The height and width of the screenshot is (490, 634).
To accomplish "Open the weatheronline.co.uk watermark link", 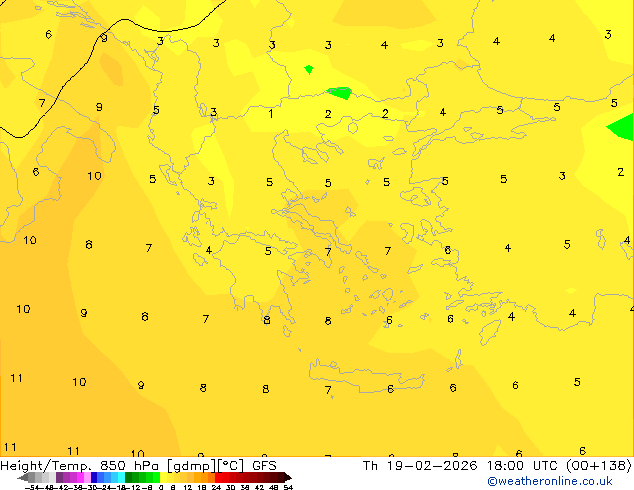I will coord(549,481).
